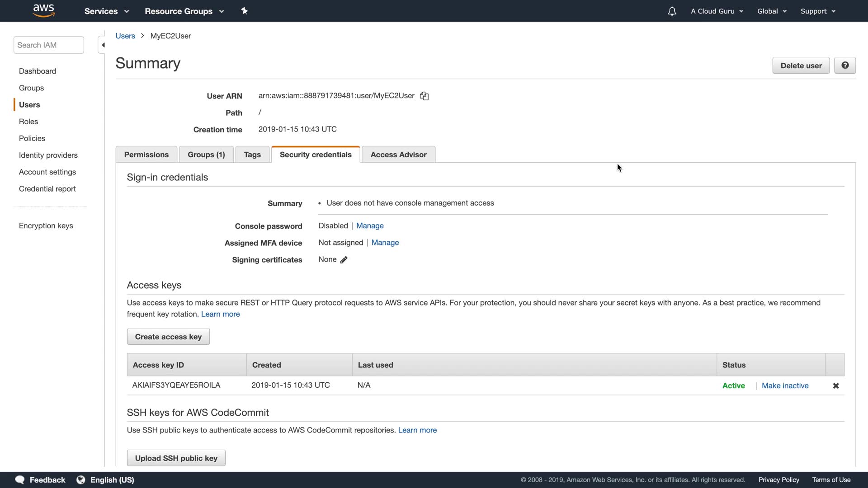Delete the access key with X icon

835,386
